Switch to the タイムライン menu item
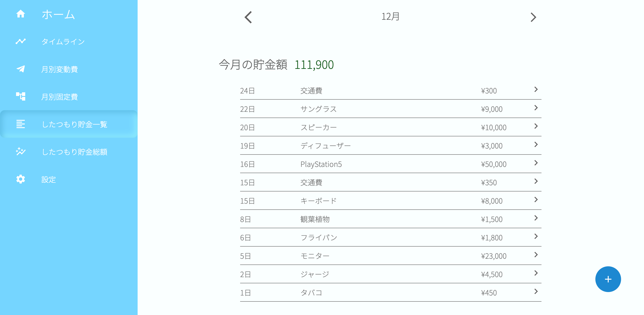 64,42
